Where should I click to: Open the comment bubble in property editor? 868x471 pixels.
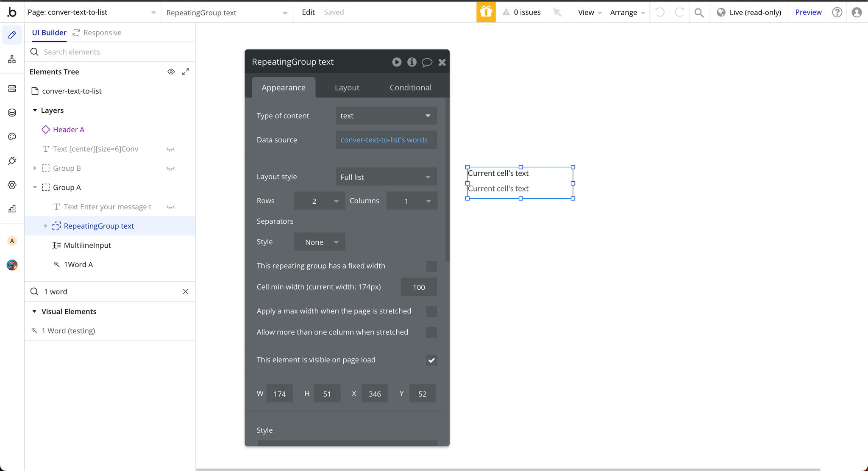(427, 63)
